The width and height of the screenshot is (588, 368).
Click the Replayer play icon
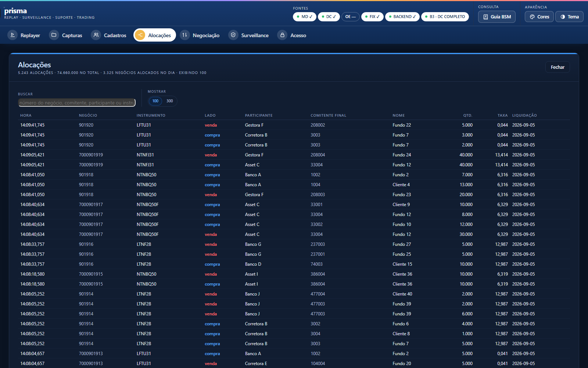click(x=12, y=35)
